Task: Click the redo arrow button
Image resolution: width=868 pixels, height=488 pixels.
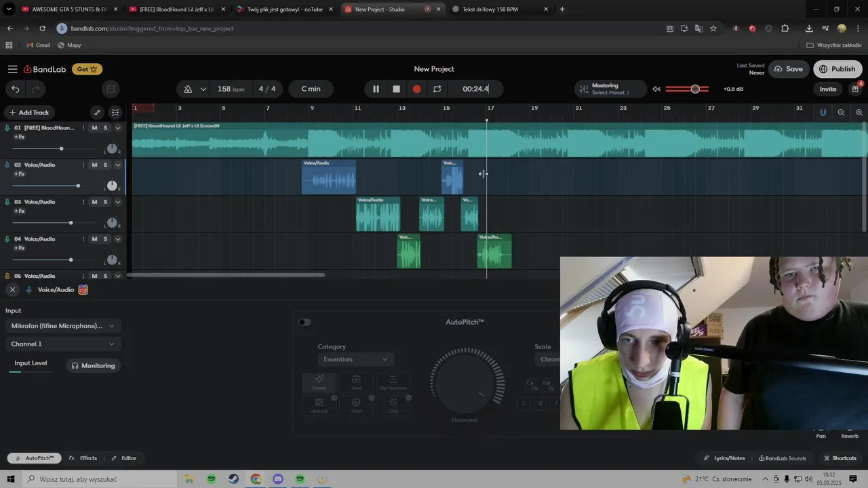Action: pyautogui.click(x=36, y=89)
